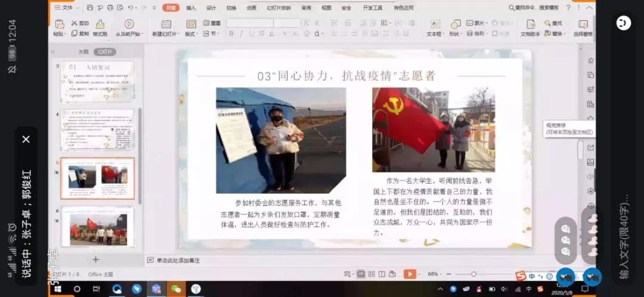Select the Text Box (文本框) tool
The width and height of the screenshot is (644, 297).
[x=435, y=24]
